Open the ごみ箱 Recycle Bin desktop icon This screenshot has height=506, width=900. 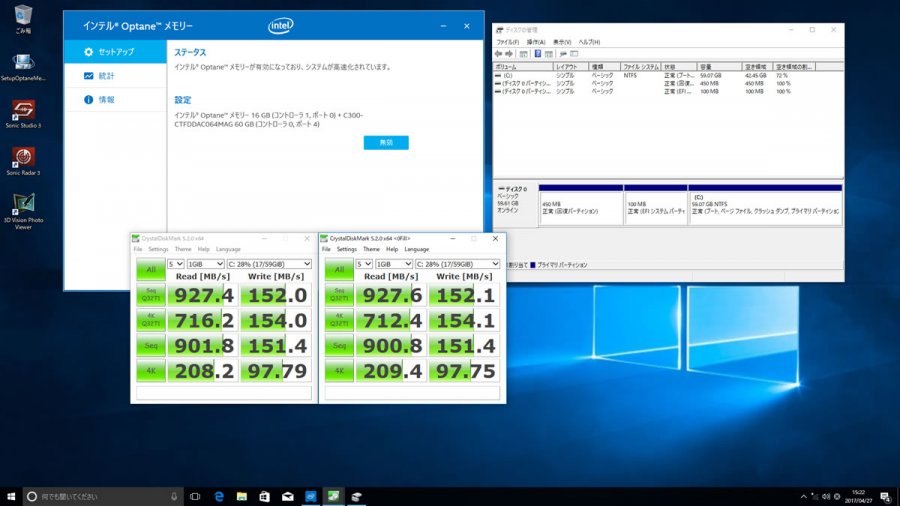tap(22, 17)
